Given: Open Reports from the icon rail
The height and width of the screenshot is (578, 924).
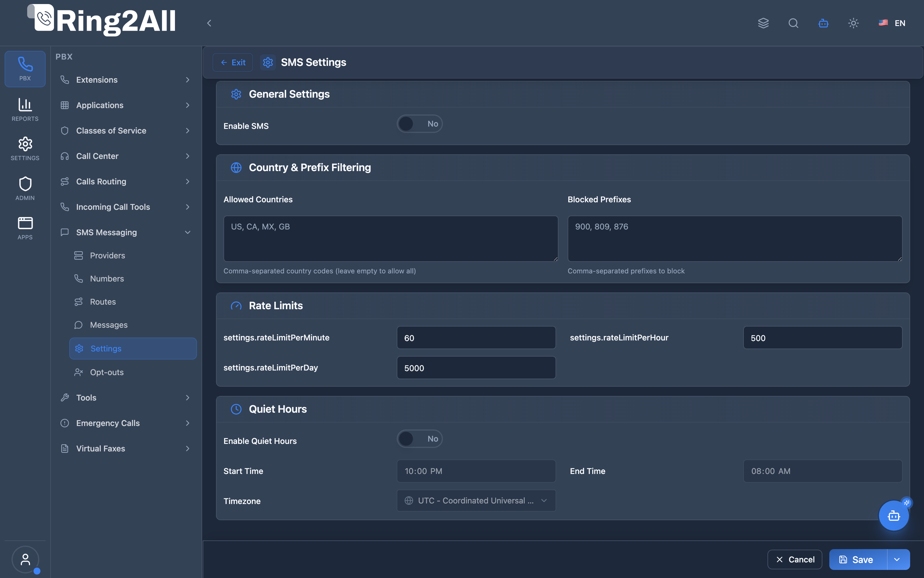Looking at the screenshot, I should tap(25, 109).
